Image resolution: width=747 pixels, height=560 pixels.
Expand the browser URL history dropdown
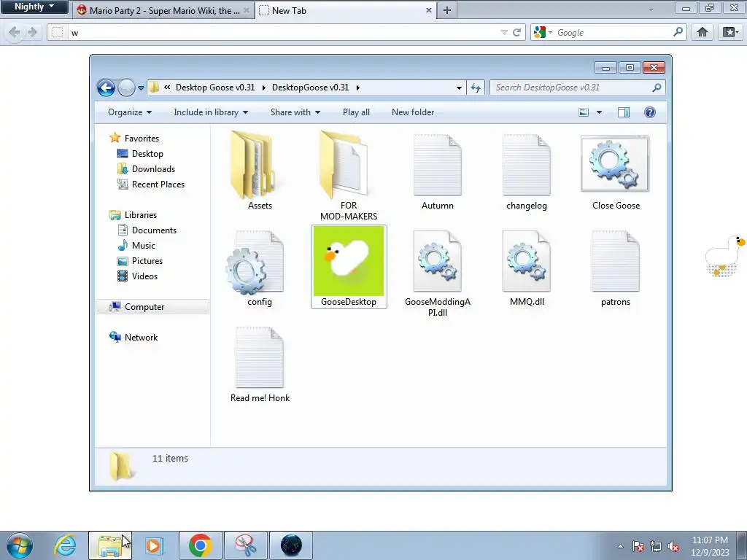tap(504, 32)
